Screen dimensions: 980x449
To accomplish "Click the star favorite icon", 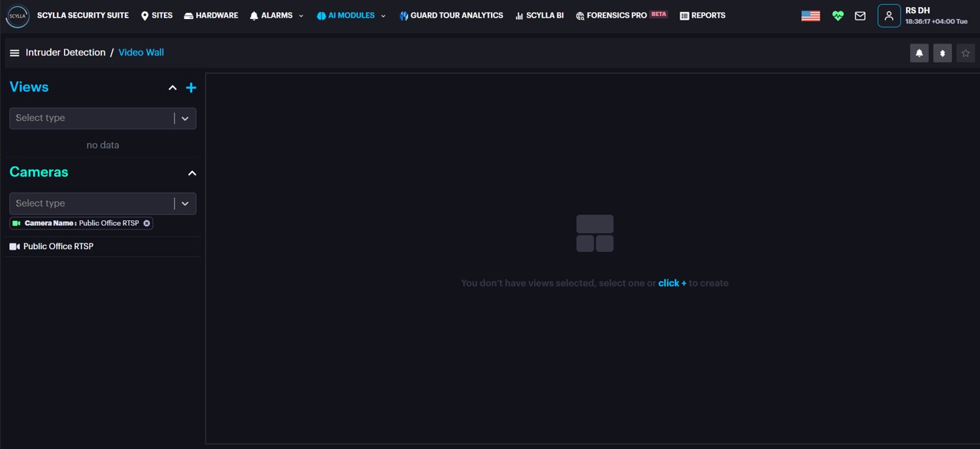I will pos(965,53).
